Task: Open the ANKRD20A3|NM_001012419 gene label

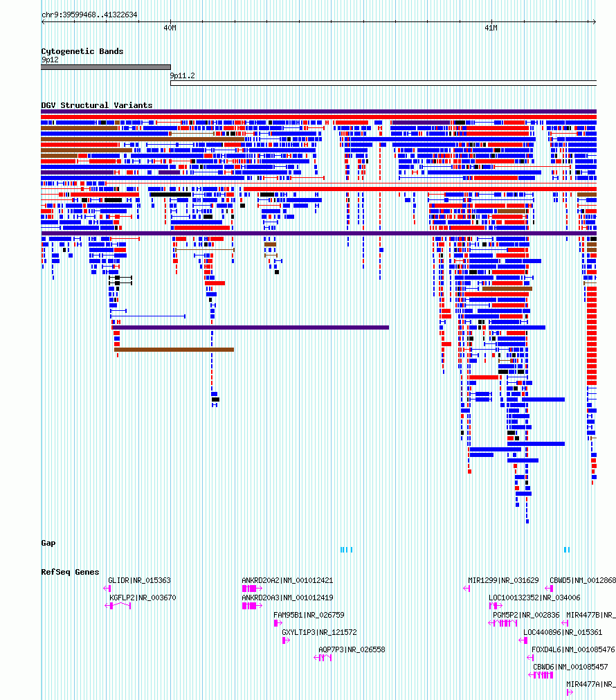Action: pyautogui.click(x=287, y=598)
